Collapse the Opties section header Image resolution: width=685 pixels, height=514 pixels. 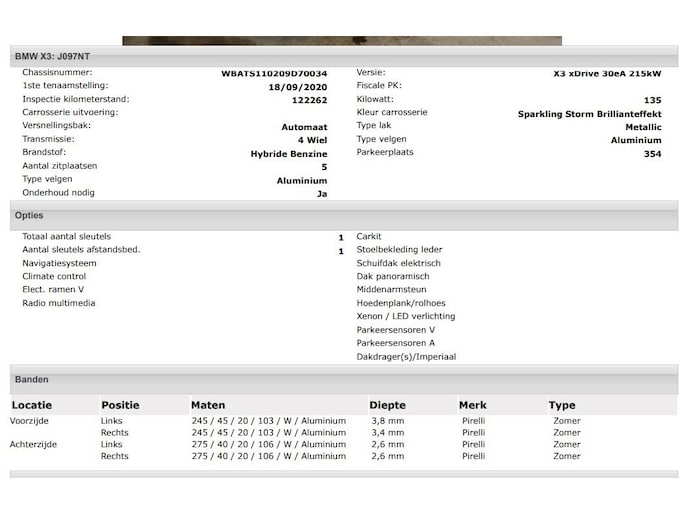(29, 216)
